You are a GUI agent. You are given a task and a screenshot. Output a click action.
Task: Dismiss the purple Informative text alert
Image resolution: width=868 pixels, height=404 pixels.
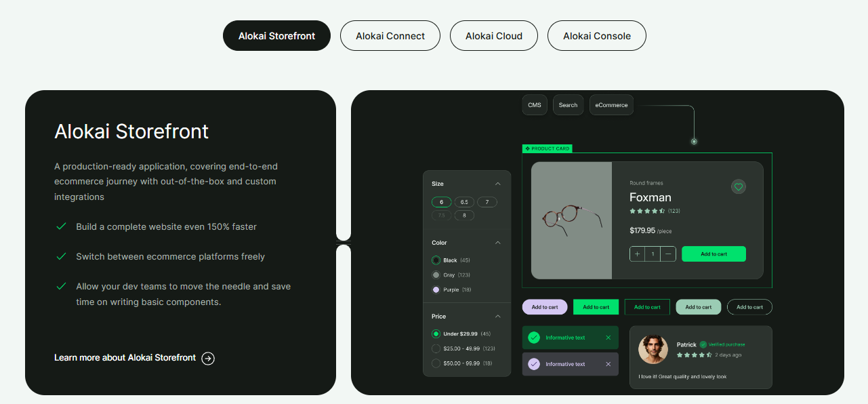608,364
